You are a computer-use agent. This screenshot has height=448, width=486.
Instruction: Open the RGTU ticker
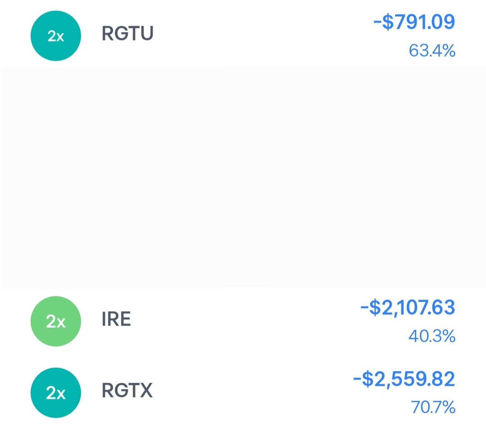tap(127, 33)
